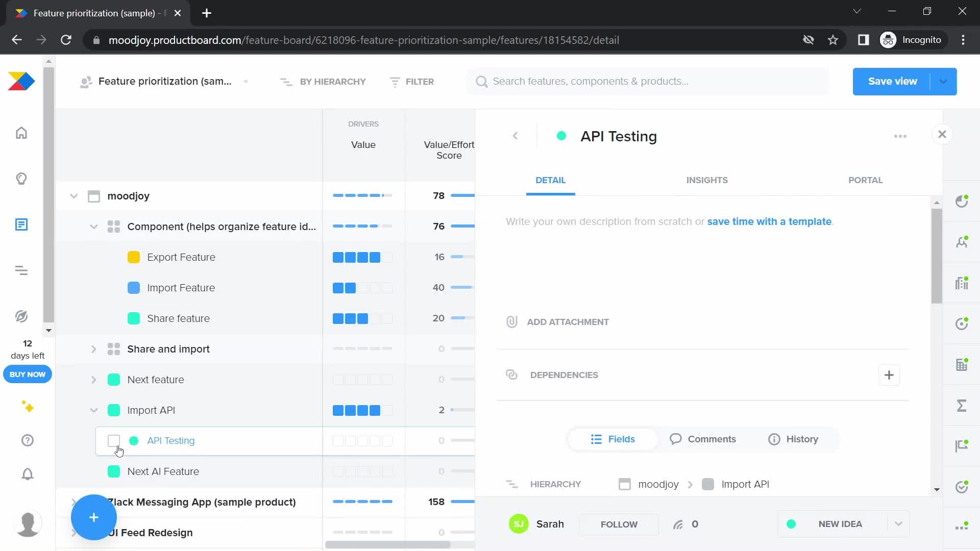Select the Comments tab
Screen dimensions: 980x551
[703, 439]
